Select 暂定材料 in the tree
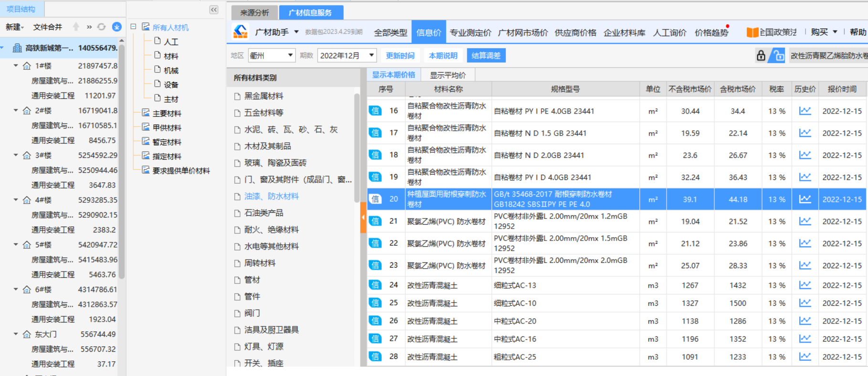Image resolution: width=868 pixels, height=376 pixels. [167, 142]
